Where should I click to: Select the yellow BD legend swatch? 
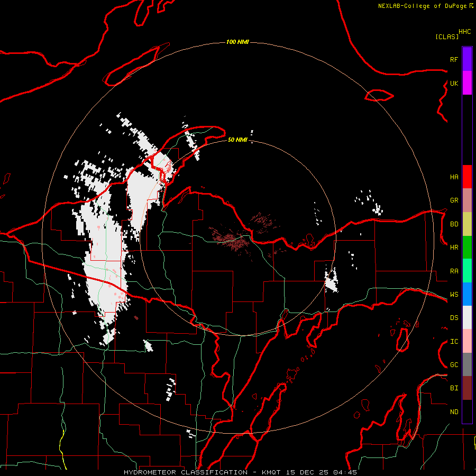click(467, 224)
